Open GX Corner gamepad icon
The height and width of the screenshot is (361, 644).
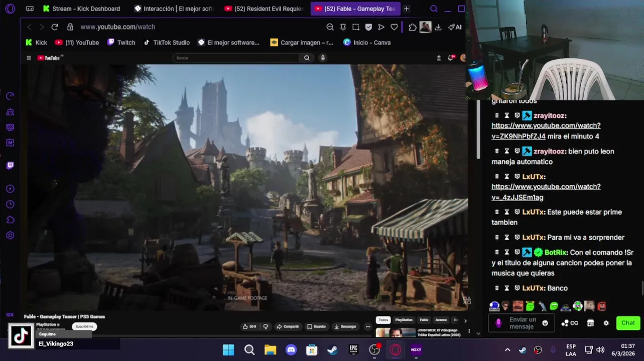pos(30,9)
